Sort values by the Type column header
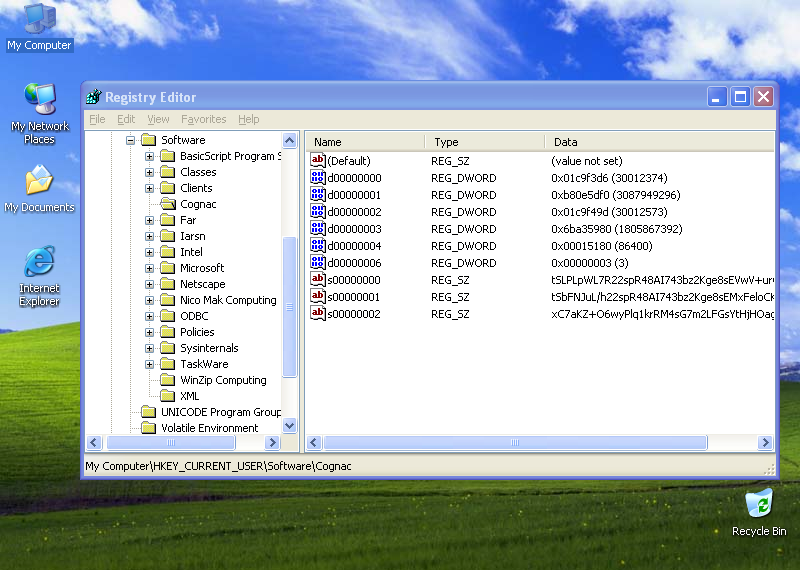The image size is (800, 570). click(485, 142)
